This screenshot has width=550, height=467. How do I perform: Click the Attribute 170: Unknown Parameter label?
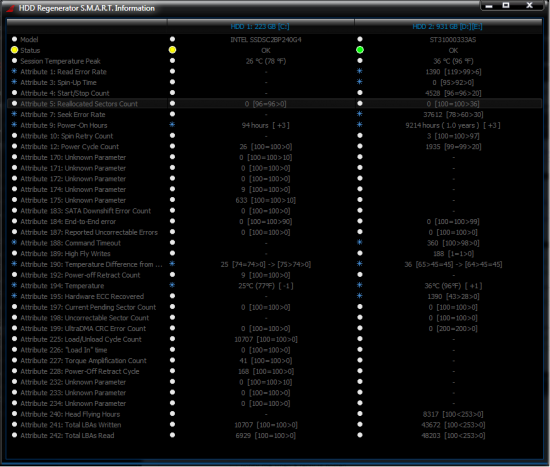[x=73, y=158]
